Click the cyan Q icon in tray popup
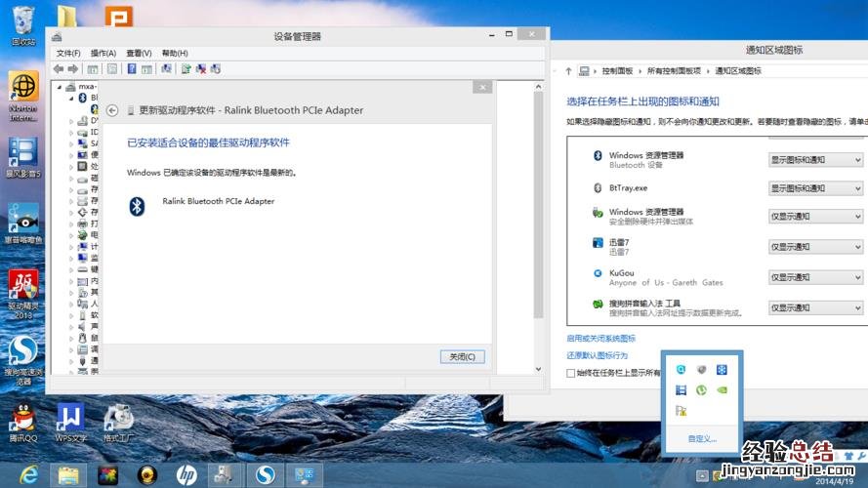Screen dimensions: 868x488 pos(681,370)
